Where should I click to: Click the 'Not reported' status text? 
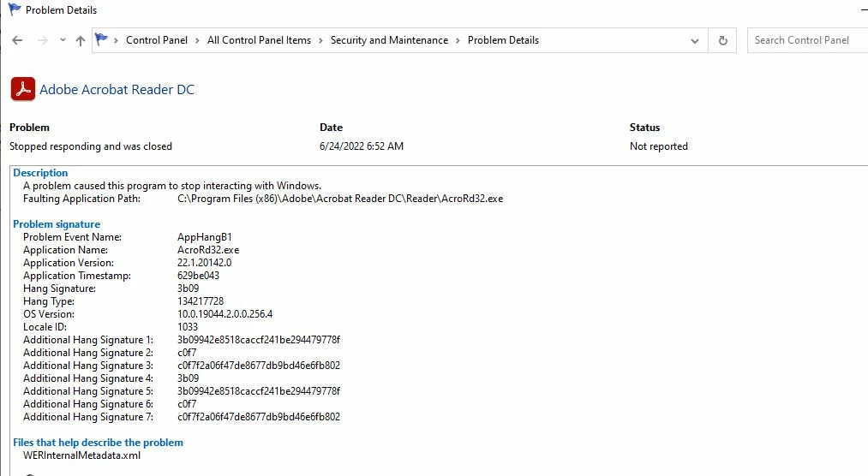click(x=659, y=146)
